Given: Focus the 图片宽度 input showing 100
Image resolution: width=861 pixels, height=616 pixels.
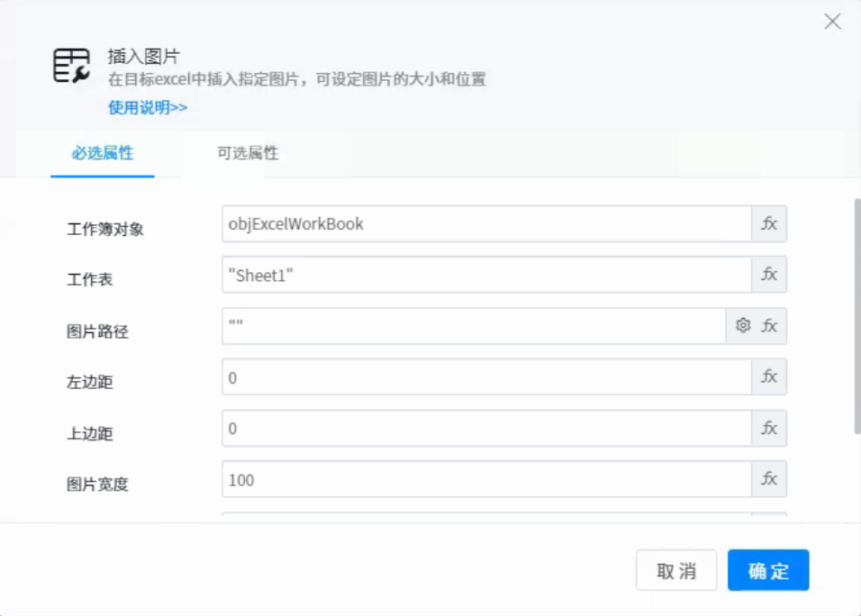Looking at the screenshot, I should click(x=486, y=479).
